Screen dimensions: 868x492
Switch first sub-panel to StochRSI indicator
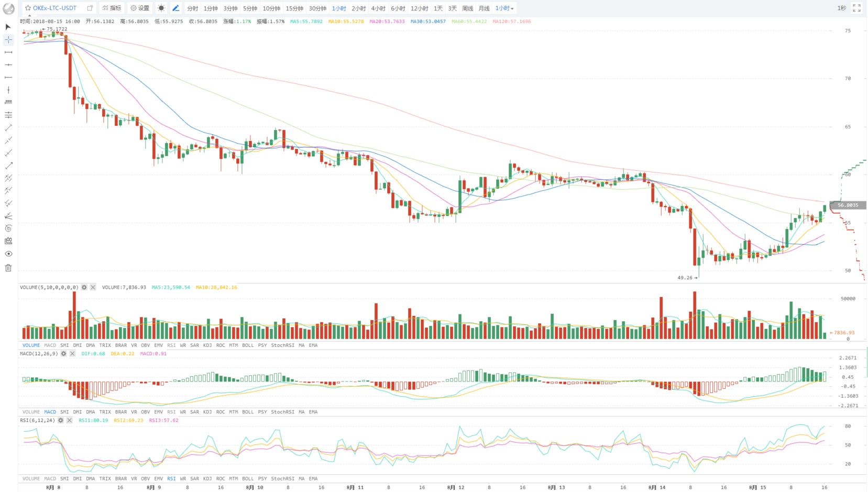282,345
